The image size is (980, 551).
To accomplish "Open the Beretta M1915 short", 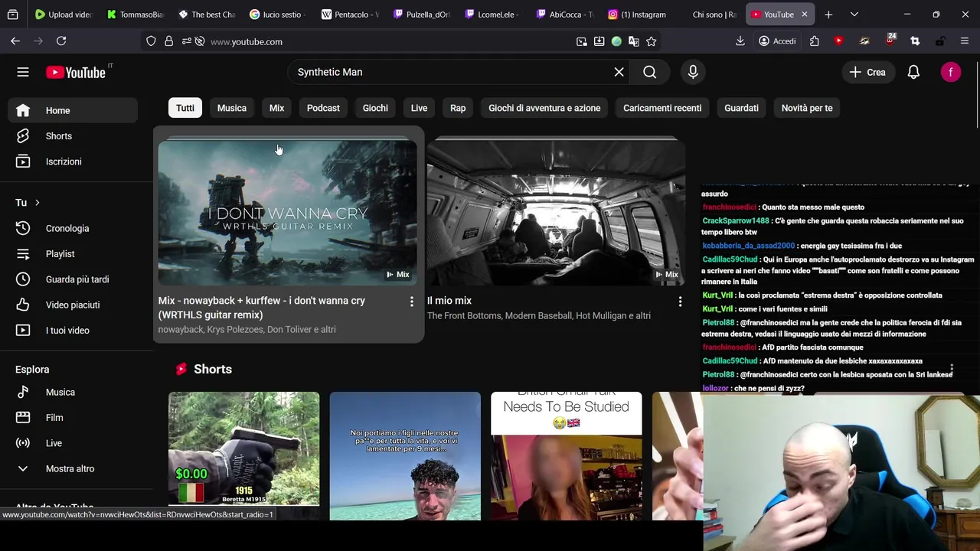I will tap(243, 449).
